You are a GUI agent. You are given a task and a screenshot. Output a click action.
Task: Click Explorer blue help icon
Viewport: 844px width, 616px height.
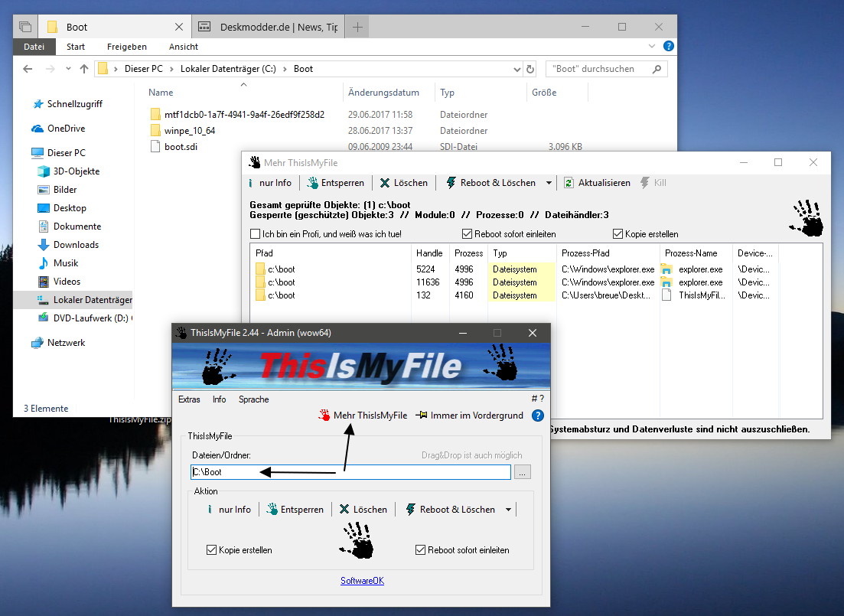click(x=669, y=47)
